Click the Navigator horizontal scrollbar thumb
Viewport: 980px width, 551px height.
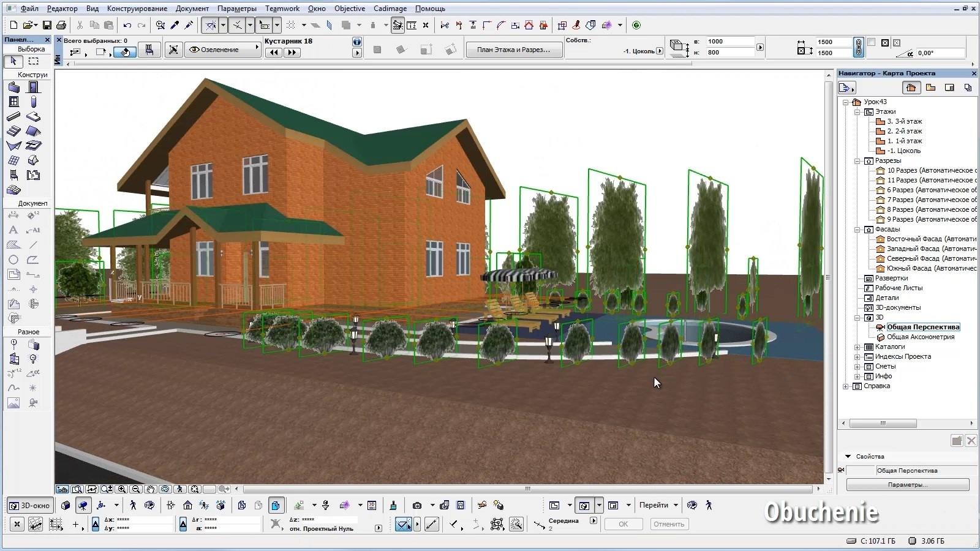point(883,423)
